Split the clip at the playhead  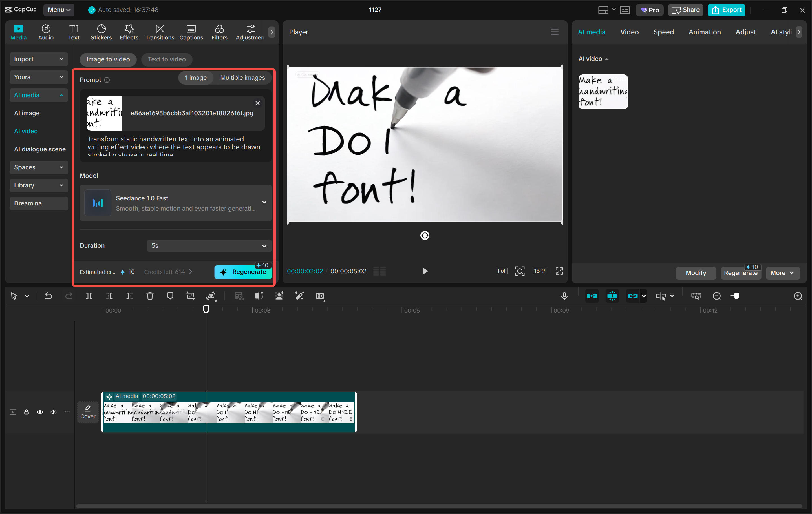(x=89, y=296)
